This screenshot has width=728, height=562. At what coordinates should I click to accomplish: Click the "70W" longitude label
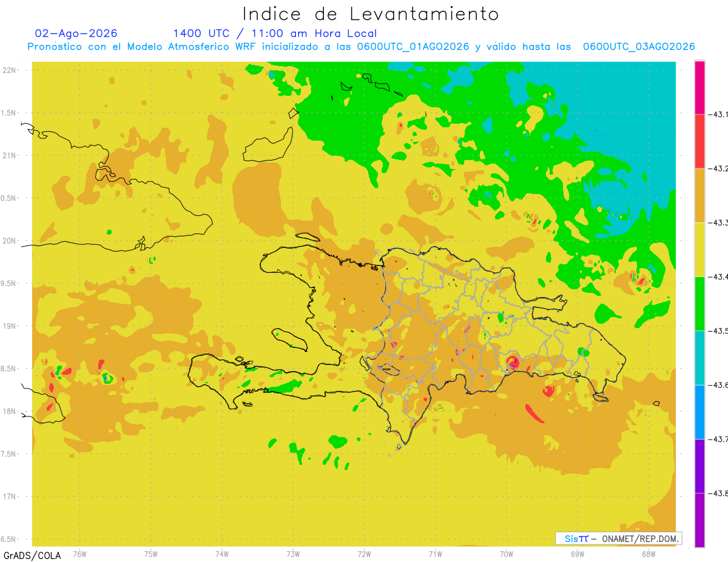tap(507, 554)
